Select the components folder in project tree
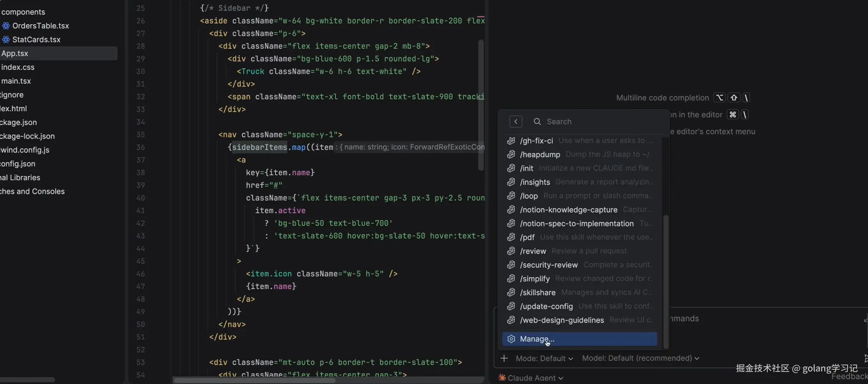 [x=23, y=12]
